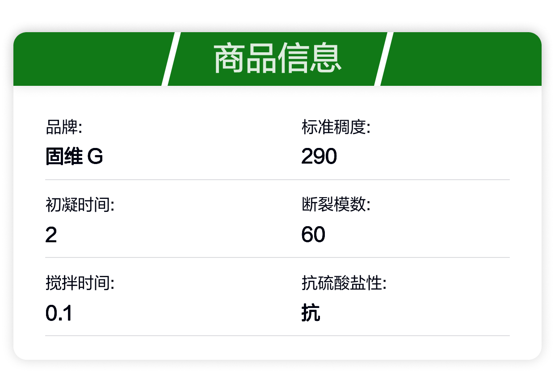Screen dimensions: 555x392
Task: Click the sulfate resistance value 抗
Action: coord(311,313)
